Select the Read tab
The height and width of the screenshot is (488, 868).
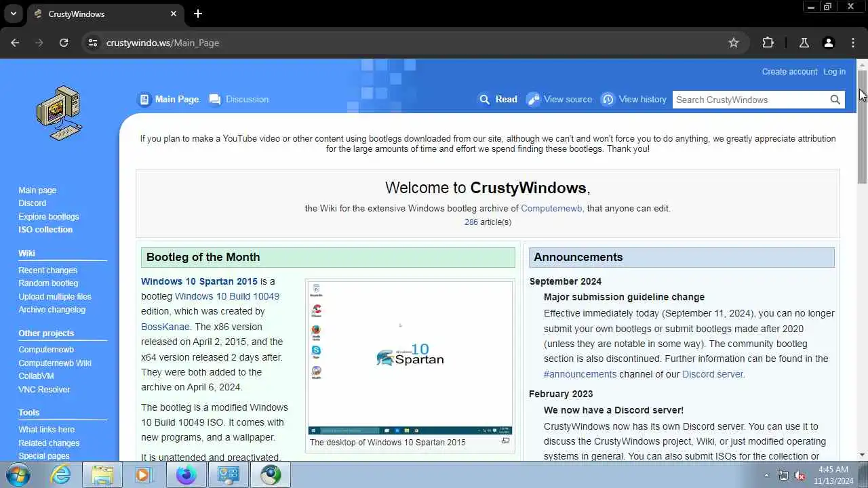tap(498, 100)
